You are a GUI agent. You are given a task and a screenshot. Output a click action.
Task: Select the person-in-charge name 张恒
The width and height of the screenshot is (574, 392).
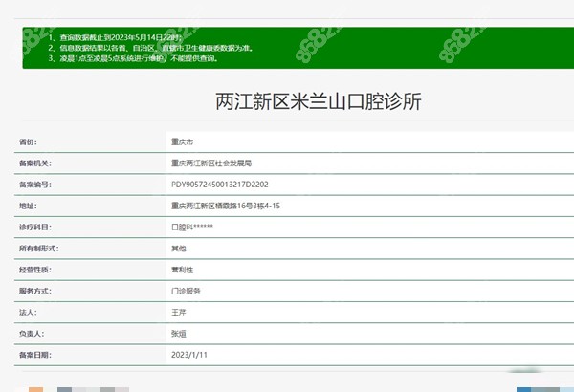pyautogui.click(x=179, y=334)
